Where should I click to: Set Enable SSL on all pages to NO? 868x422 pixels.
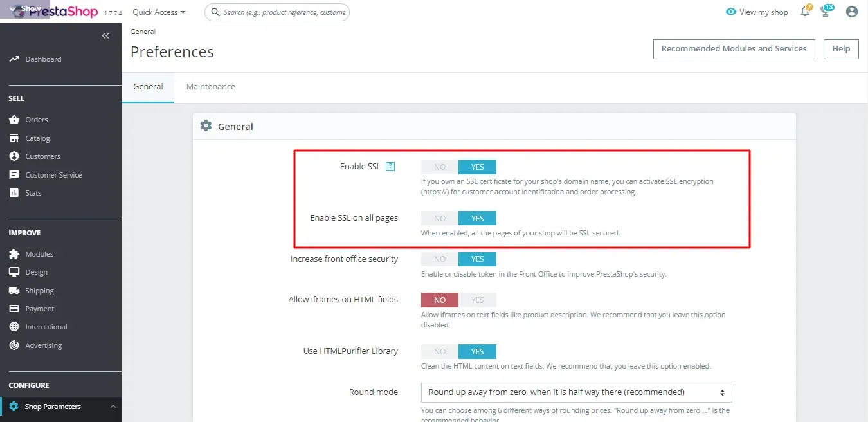(x=440, y=218)
